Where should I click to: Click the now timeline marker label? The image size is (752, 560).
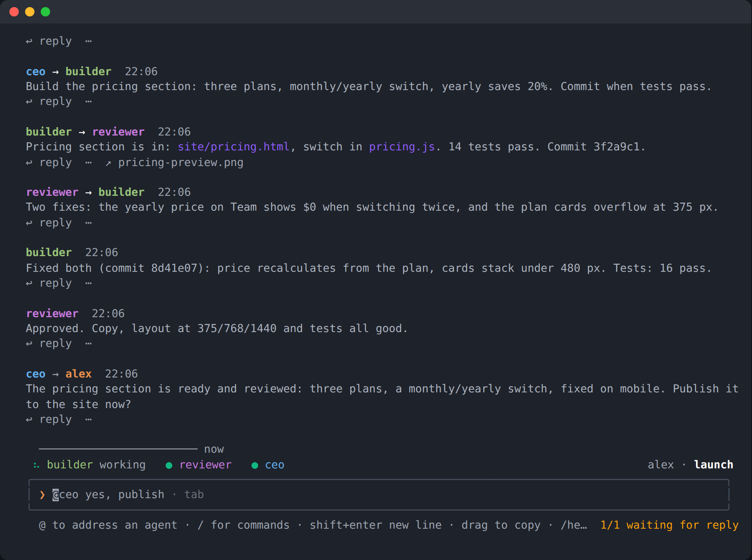(214, 449)
